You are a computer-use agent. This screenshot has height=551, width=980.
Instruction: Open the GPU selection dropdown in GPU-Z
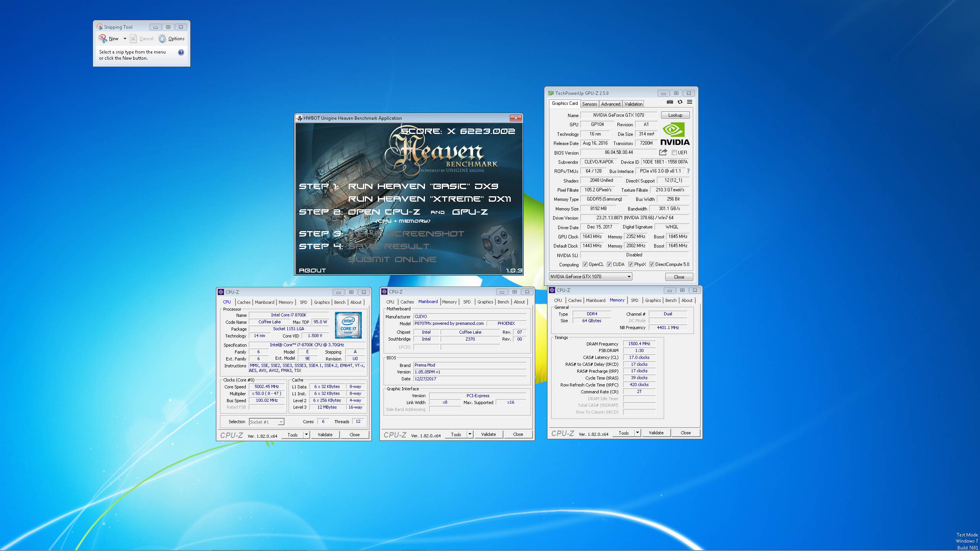(x=590, y=276)
